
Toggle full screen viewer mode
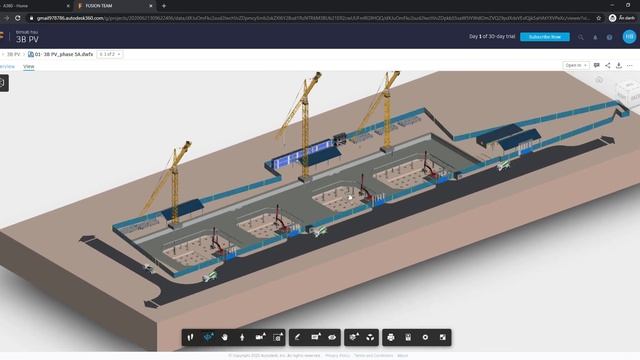[443, 337]
